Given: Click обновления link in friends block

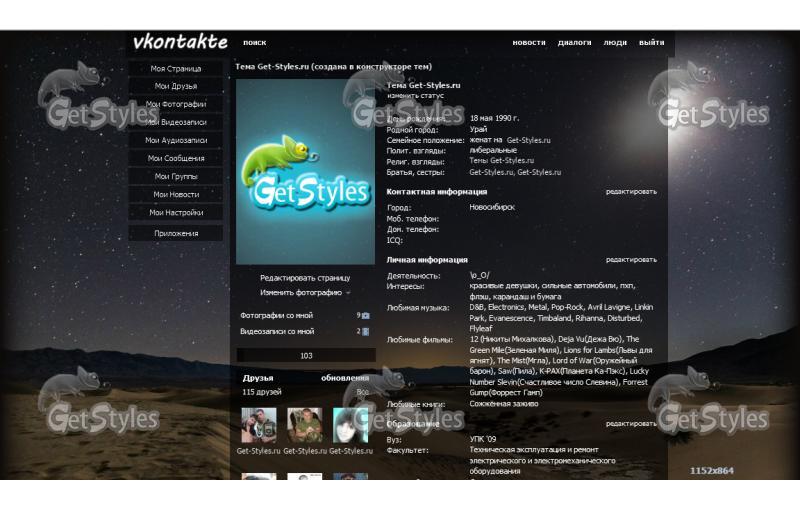Looking at the screenshot, I should pyautogui.click(x=345, y=378).
